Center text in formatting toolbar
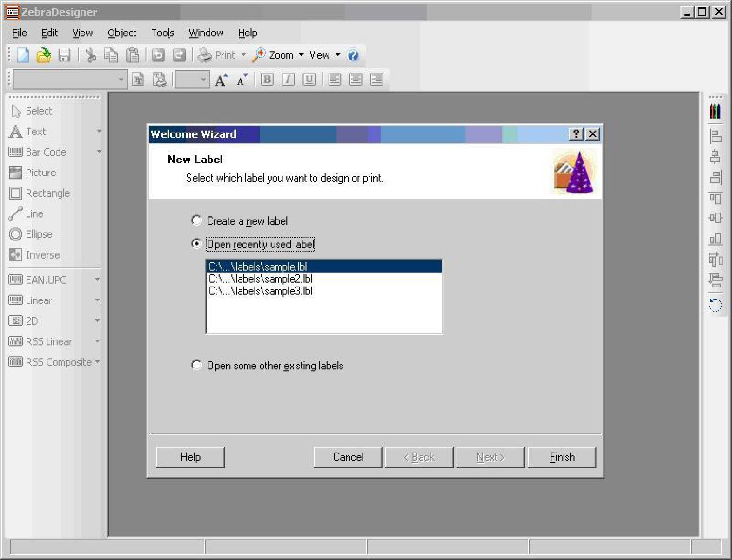Viewport: 732px width, 560px height. click(356, 80)
